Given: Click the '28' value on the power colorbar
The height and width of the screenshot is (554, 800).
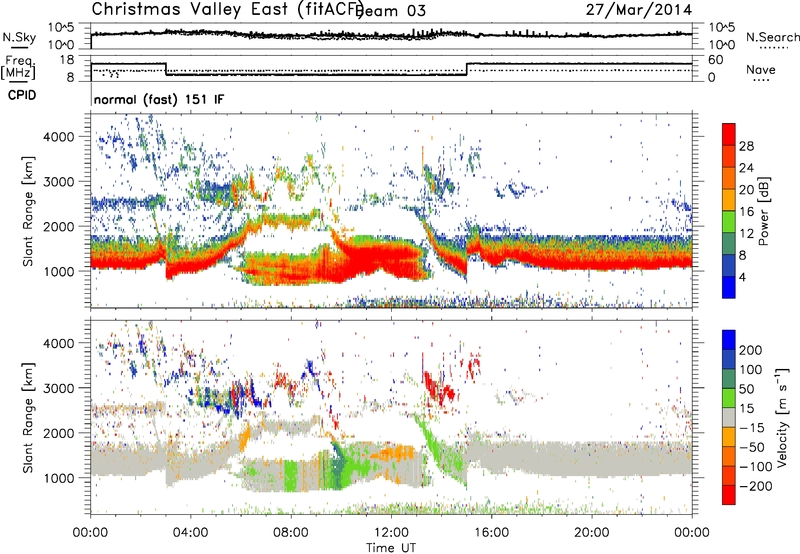Looking at the screenshot, I should click(x=746, y=146).
